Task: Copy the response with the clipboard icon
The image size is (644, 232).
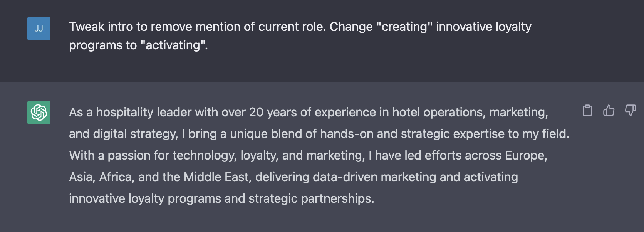Action: 587,111
